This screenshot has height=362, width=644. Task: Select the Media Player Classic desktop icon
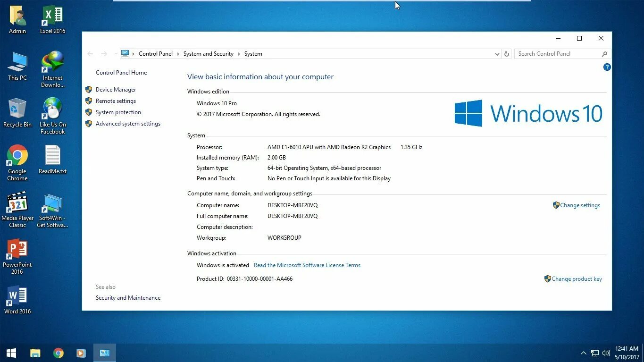coord(17,210)
